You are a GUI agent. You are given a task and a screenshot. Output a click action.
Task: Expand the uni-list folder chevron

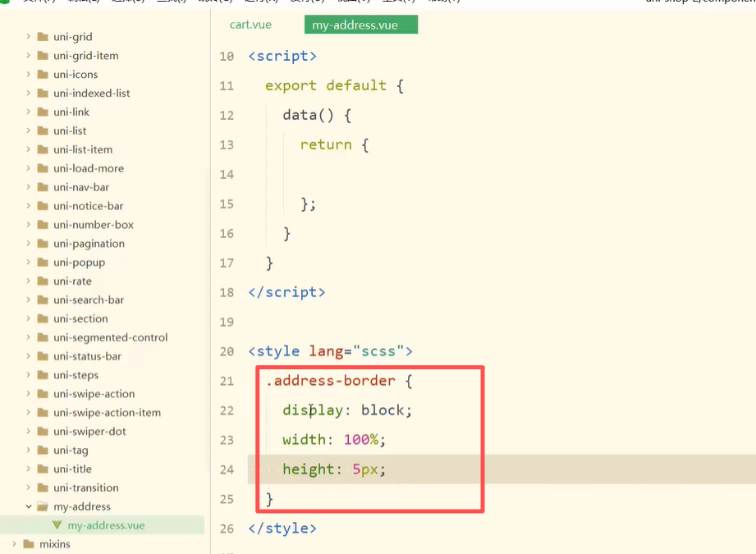coord(29,130)
